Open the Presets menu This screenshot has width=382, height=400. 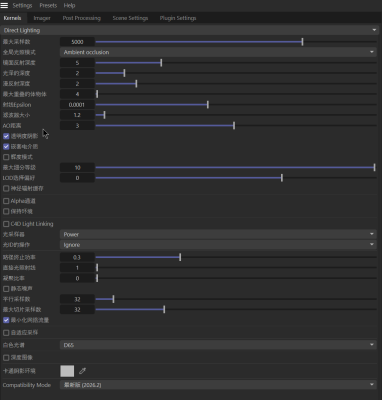coord(48,6)
